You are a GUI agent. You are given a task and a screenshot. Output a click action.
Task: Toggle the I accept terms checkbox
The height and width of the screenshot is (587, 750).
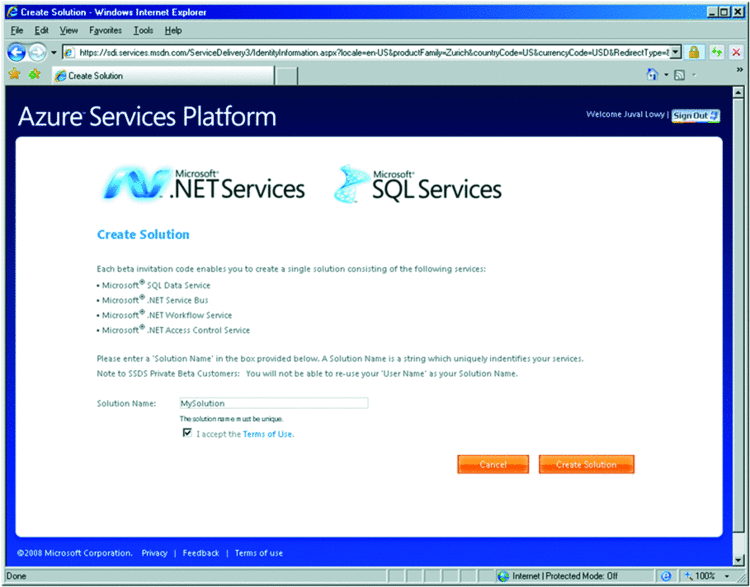tap(188, 432)
